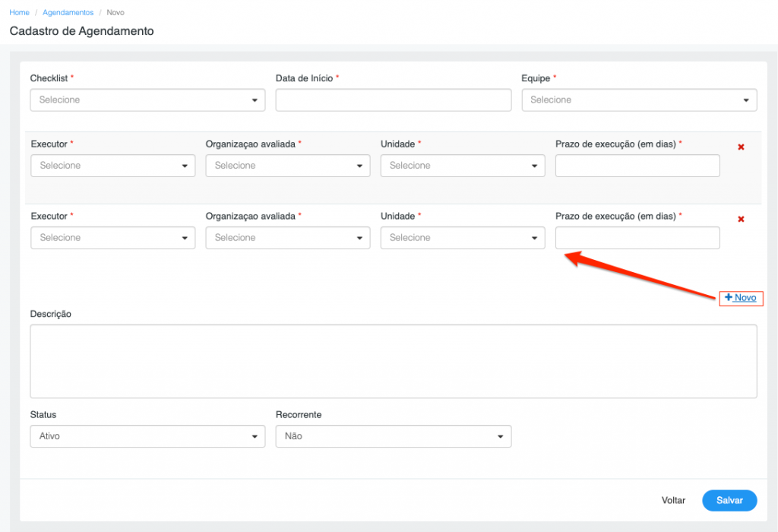Remove the first executor row with red X
This screenshot has width=778, height=532.
pos(741,147)
